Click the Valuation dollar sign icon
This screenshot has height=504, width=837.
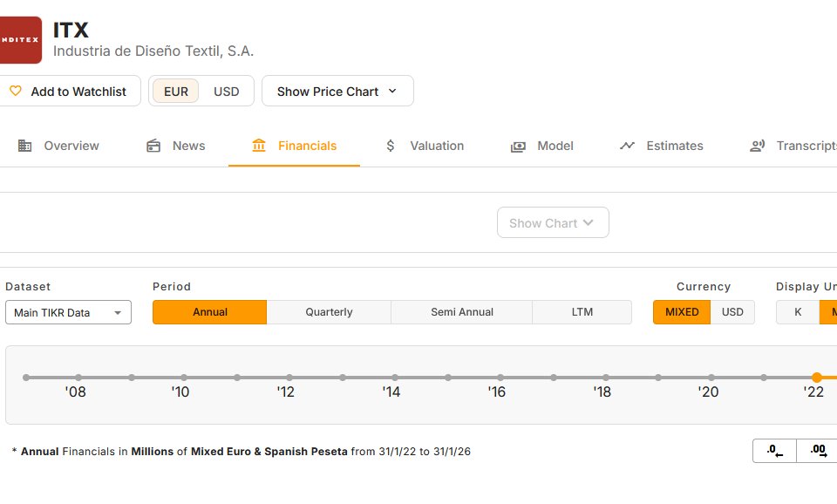click(391, 146)
